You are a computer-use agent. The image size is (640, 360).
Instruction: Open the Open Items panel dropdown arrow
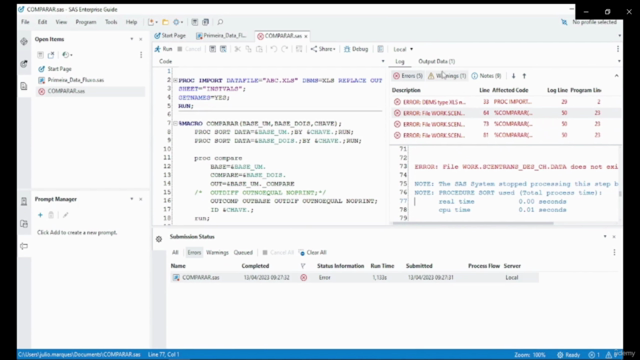(131, 39)
